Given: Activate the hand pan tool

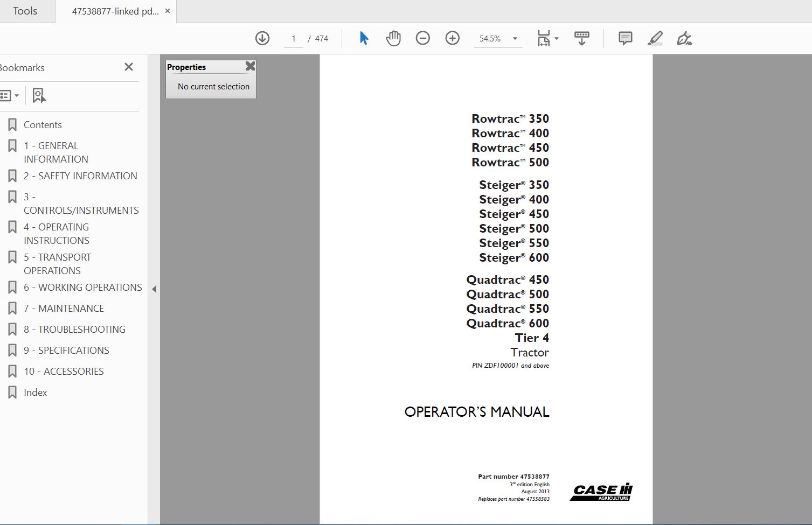Looking at the screenshot, I should [393, 38].
